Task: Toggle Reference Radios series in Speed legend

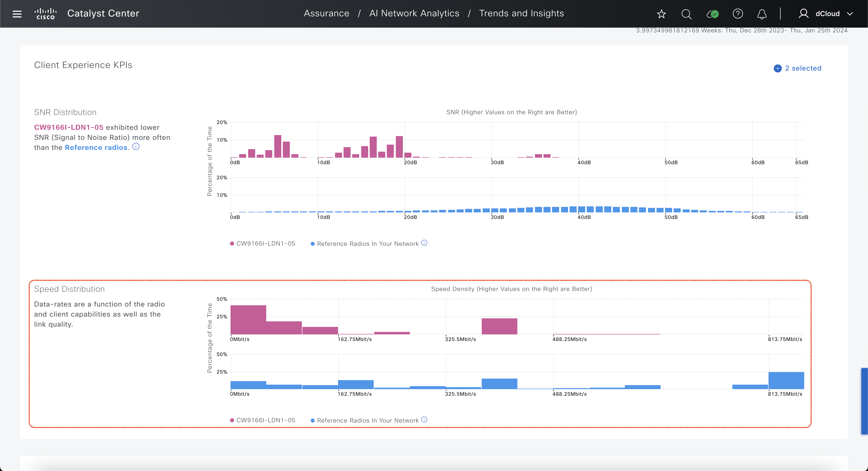Action: pos(365,420)
